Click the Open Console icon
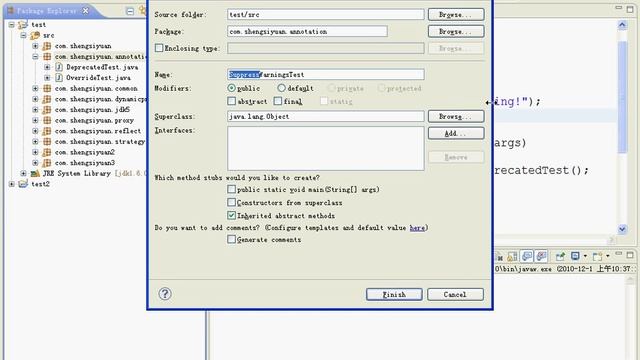This screenshot has width=640, height=360. (x=597, y=256)
